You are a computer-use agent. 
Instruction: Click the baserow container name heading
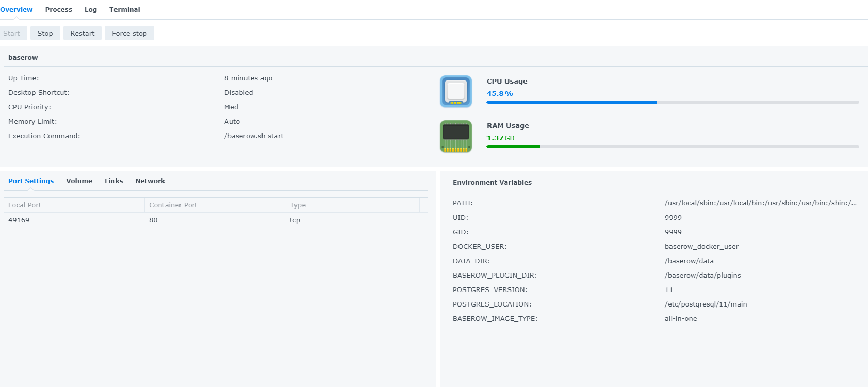[x=23, y=57]
